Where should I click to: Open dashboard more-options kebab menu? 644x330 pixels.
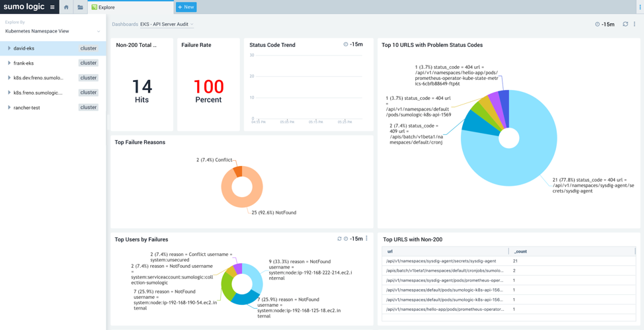click(635, 24)
